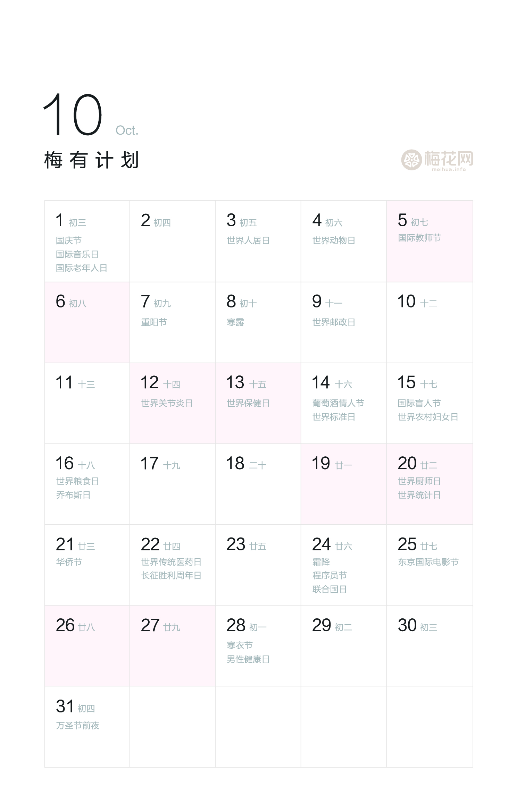Click the 寒衣节 label on October 28
This screenshot has width=517, height=812.
240,645
